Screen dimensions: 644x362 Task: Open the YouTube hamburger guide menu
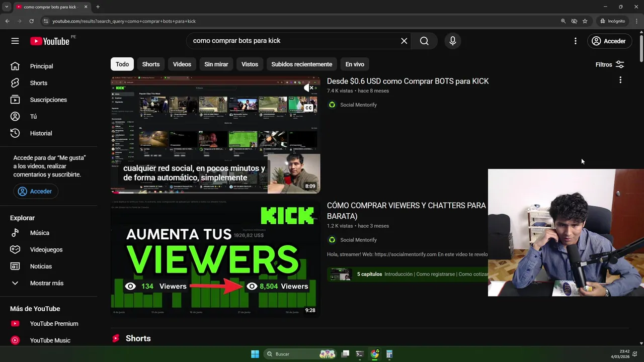click(15, 41)
